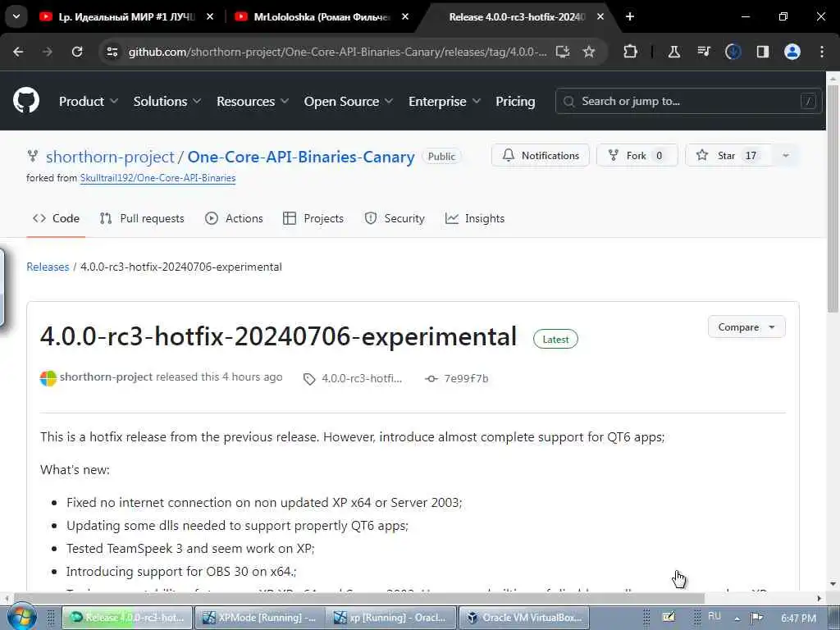View site information icon in address bar
The width and height of the screenshot is (840, 630).
[x=112, y=52]
